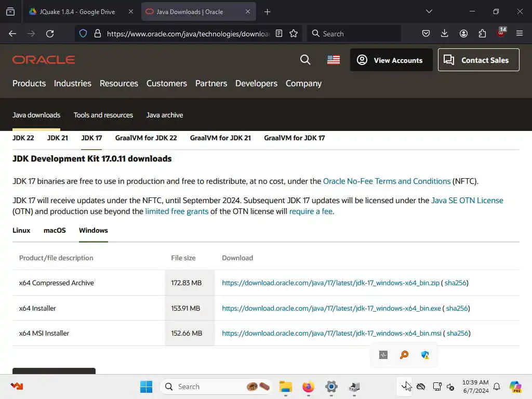Image resolution: width=532 pixels, height=399 pixels.
Task: Download the jdk-17 windows-x64 bin.zip link
Action: pyautogui.click(x=330, y=283)
